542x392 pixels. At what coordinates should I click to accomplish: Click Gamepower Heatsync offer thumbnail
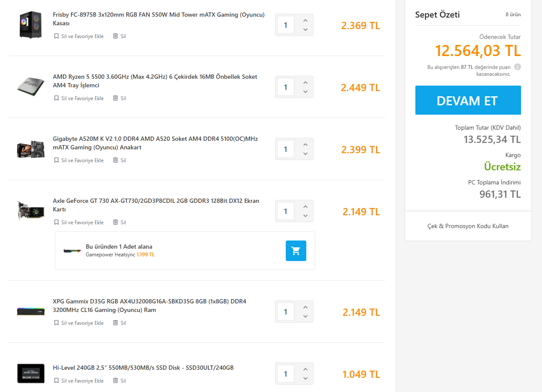click(72, 251)
